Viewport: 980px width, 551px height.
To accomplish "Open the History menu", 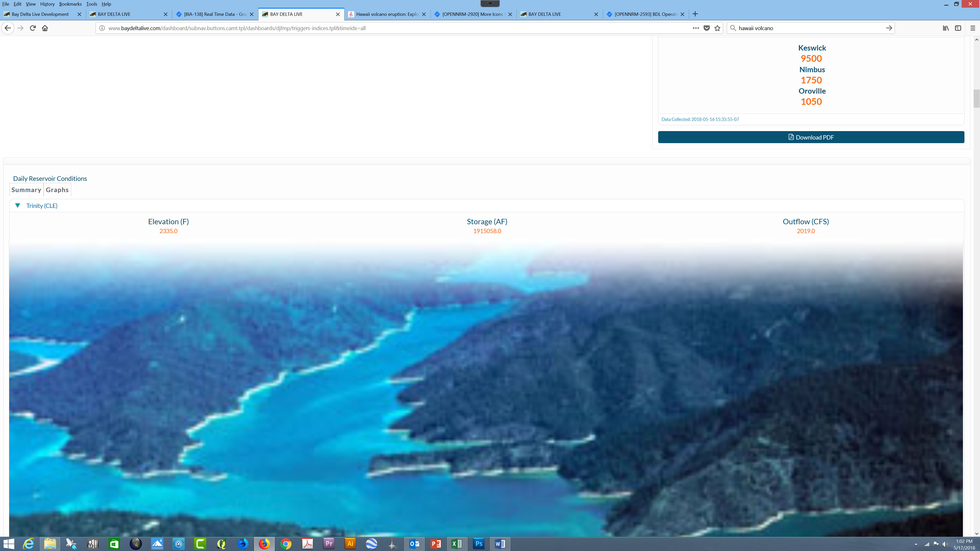I will (47, 4).
